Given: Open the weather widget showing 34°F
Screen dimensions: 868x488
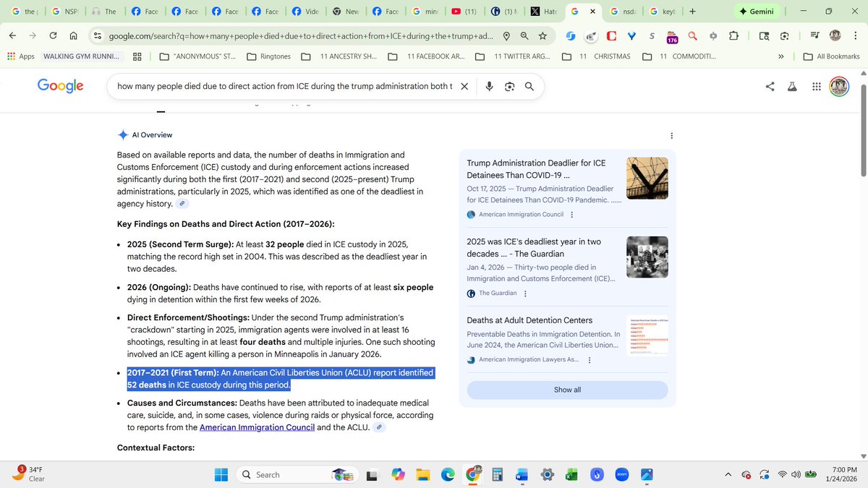Looking at the screenshot, I should [x=29, y=474].
